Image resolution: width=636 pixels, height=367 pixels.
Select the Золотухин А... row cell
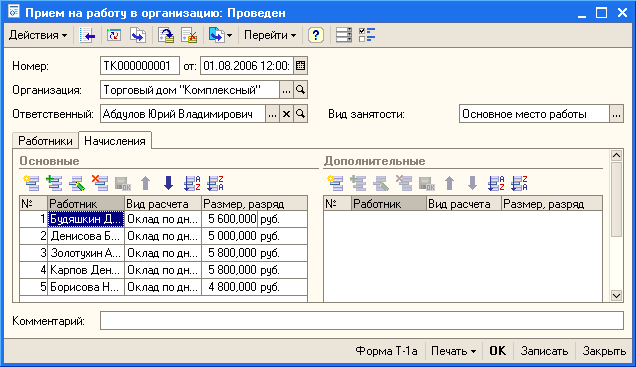click(x=86, y=253)
